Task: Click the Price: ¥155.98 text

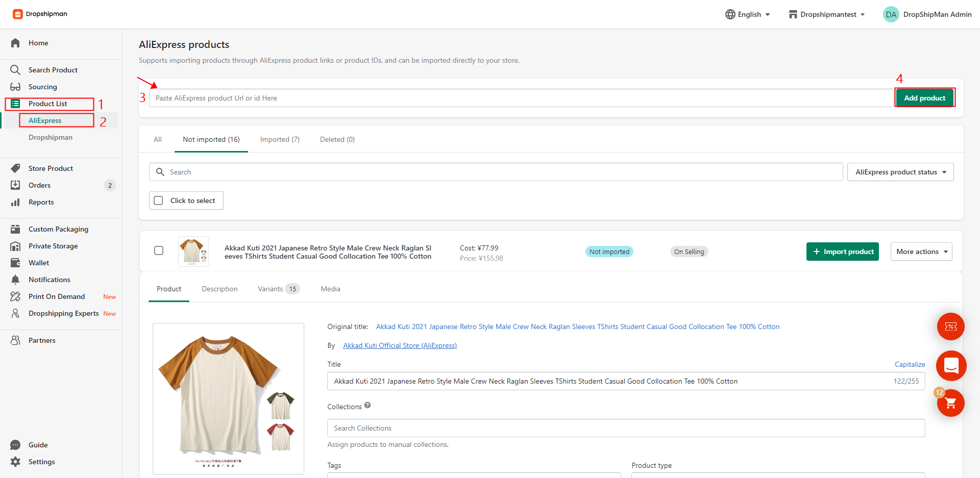Action: (x=481, y=258)
